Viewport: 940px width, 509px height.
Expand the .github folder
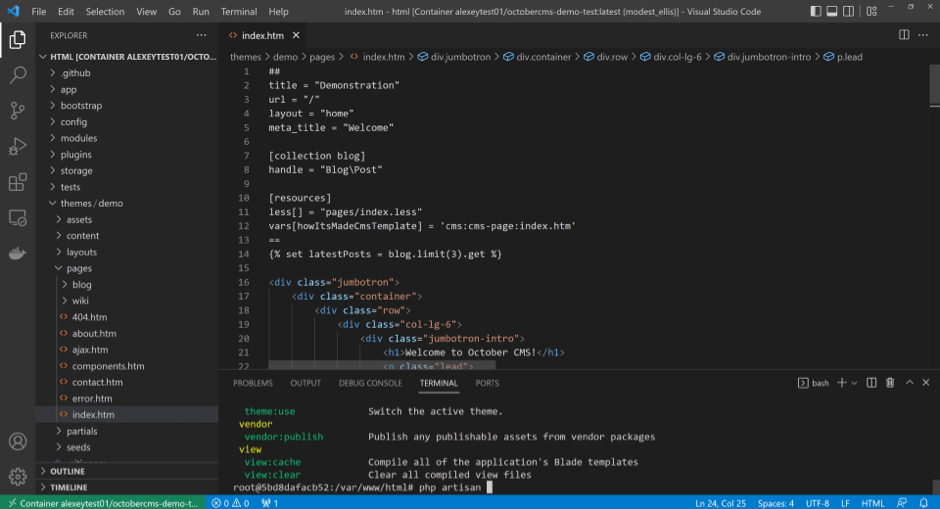(127, 73)
